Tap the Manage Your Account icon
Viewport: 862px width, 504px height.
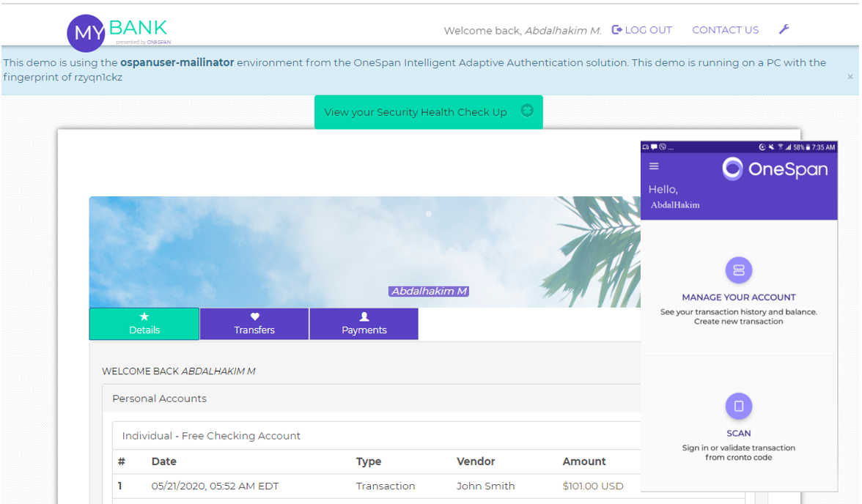pos(738,270)
